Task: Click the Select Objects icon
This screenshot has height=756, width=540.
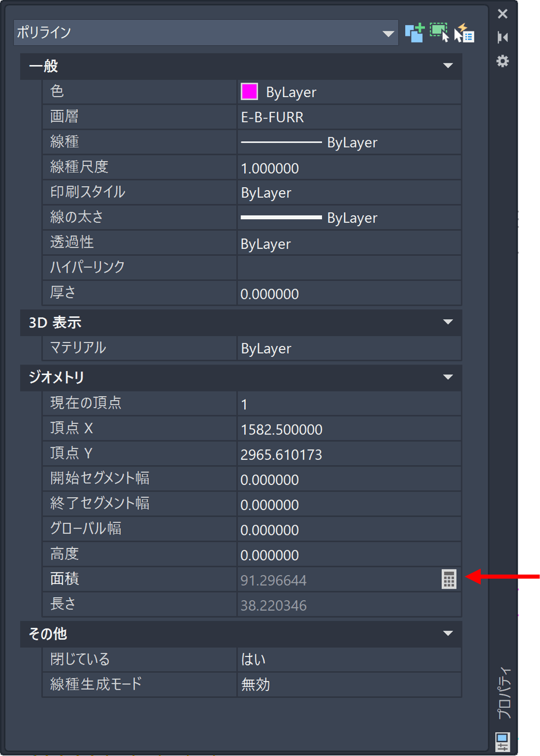Action: (x=439, y=33)
